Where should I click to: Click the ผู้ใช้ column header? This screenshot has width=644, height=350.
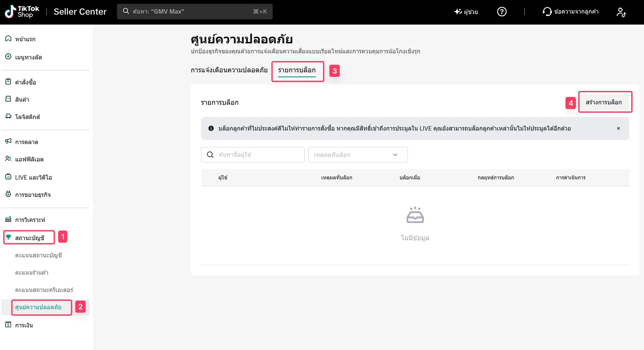click(x=223, y=177)
